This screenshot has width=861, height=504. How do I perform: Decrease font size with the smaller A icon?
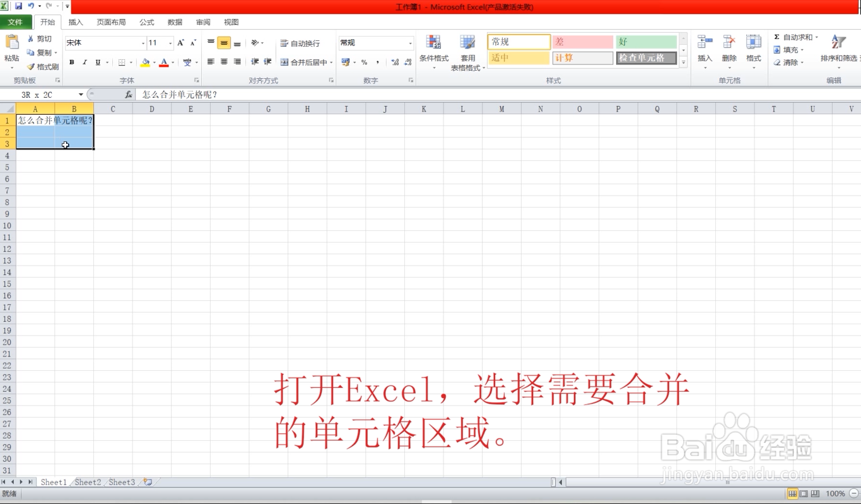(194, 43)
